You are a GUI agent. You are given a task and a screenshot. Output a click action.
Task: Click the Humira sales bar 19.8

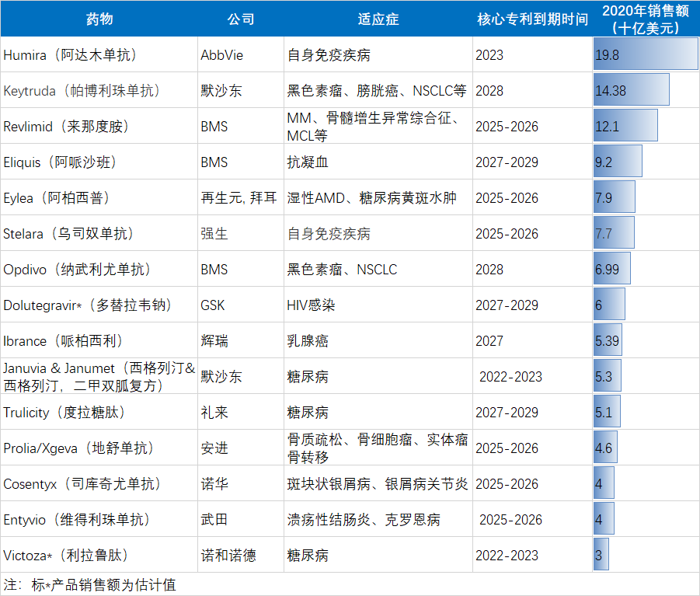pyautogui.click(x=646, y=54)
